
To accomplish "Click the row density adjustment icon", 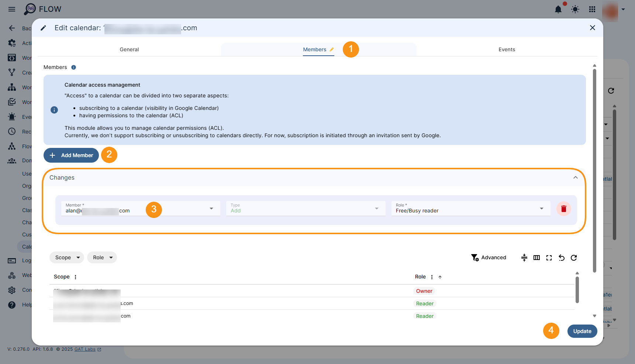I will pyautogui.click(x=524, y=257).
